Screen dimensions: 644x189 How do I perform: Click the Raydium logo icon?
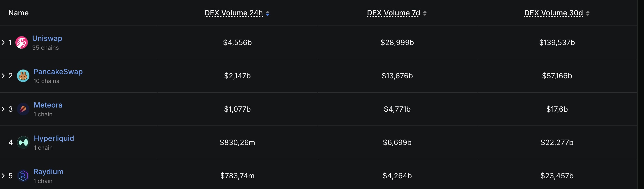point(23,176)
